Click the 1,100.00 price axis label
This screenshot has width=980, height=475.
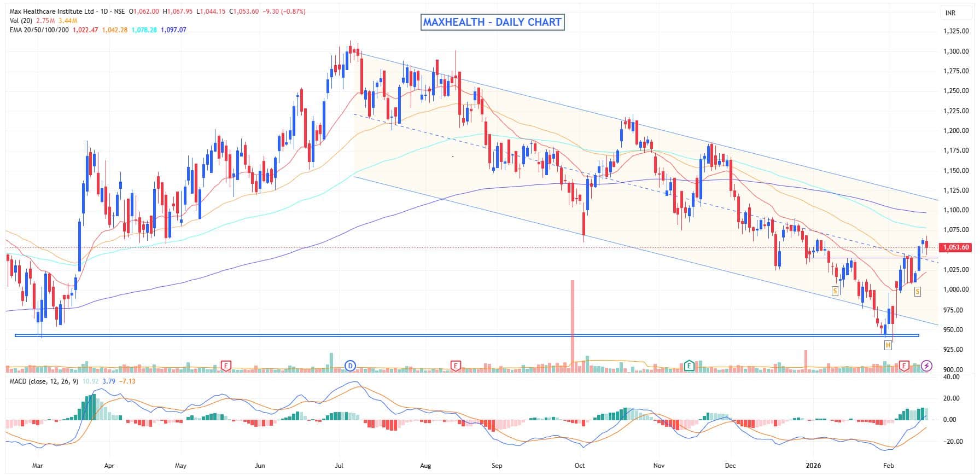tap(956, 210)
